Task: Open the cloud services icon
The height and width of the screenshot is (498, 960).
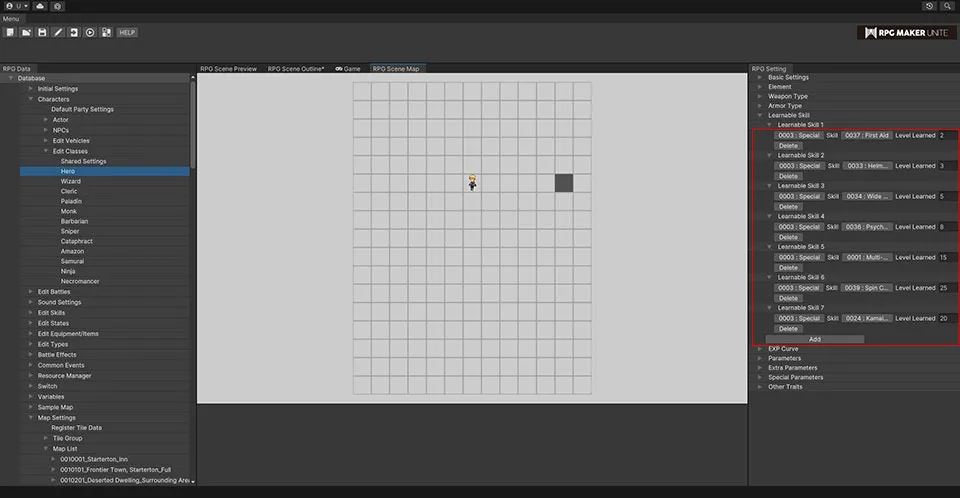Action: (39, 6)
